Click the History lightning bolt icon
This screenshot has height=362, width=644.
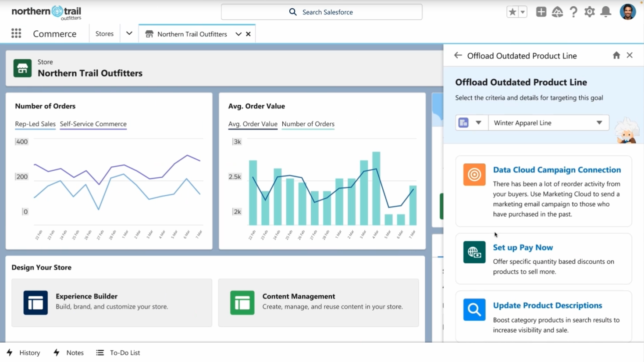tap(10, 353)
